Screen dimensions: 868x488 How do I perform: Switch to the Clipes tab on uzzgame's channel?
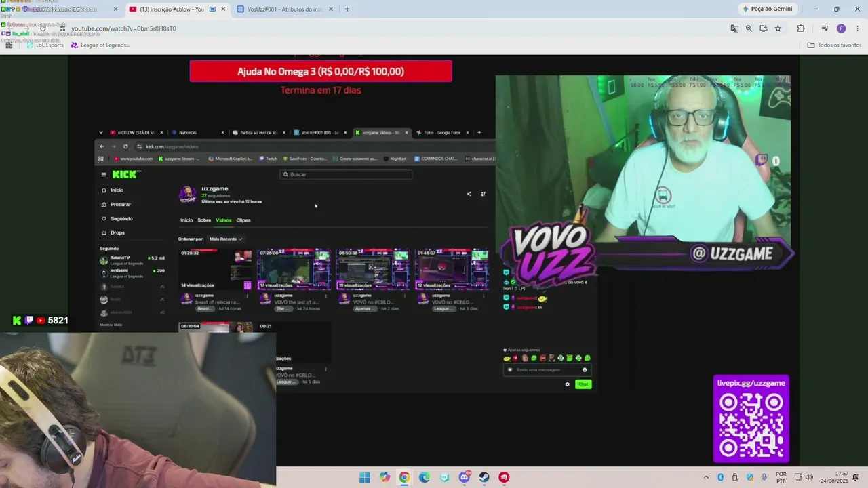(x=243, y=220)
